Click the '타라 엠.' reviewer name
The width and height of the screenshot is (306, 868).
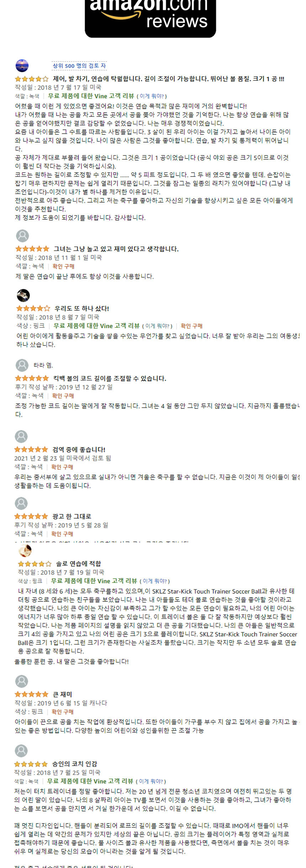pos(43,365)
